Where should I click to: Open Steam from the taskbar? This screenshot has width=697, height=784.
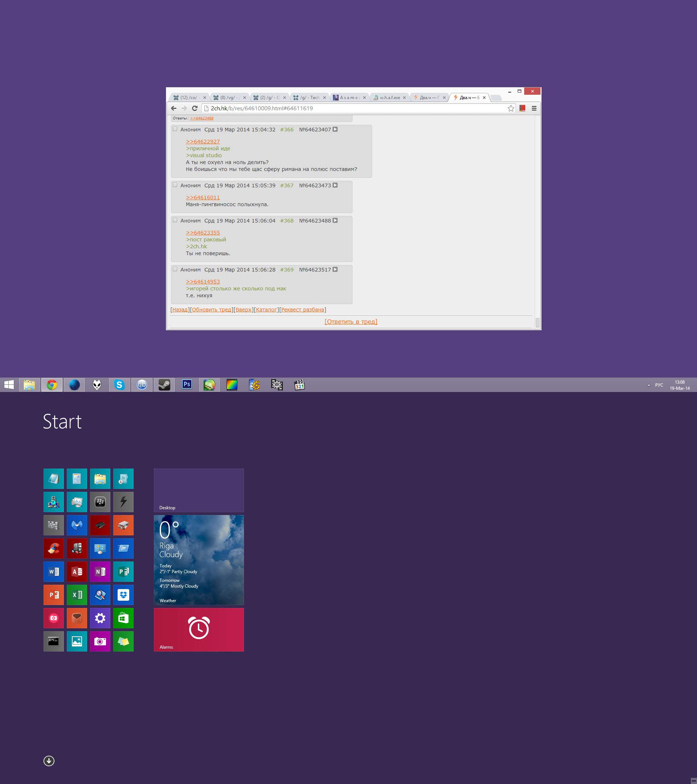(x=164, y=384)
